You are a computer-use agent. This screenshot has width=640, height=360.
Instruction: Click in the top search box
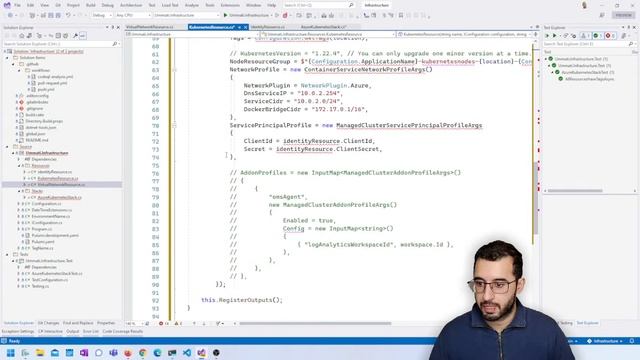click(x=318, y=5)
